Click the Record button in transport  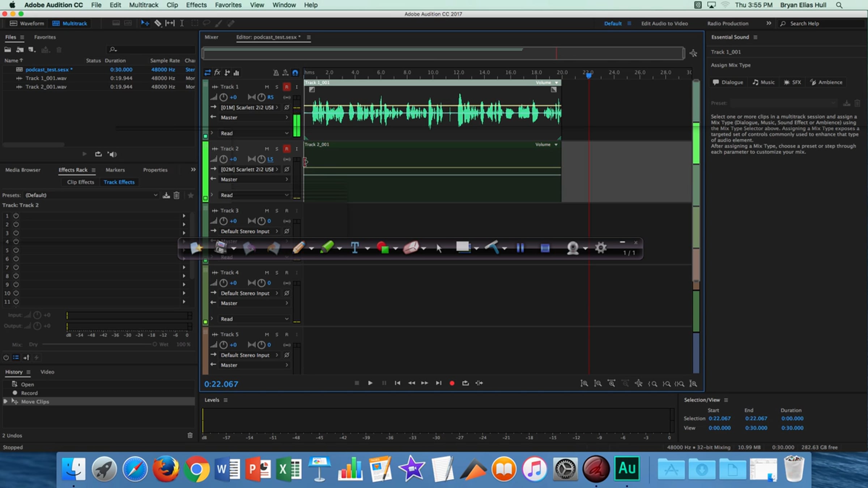[452, 383]
